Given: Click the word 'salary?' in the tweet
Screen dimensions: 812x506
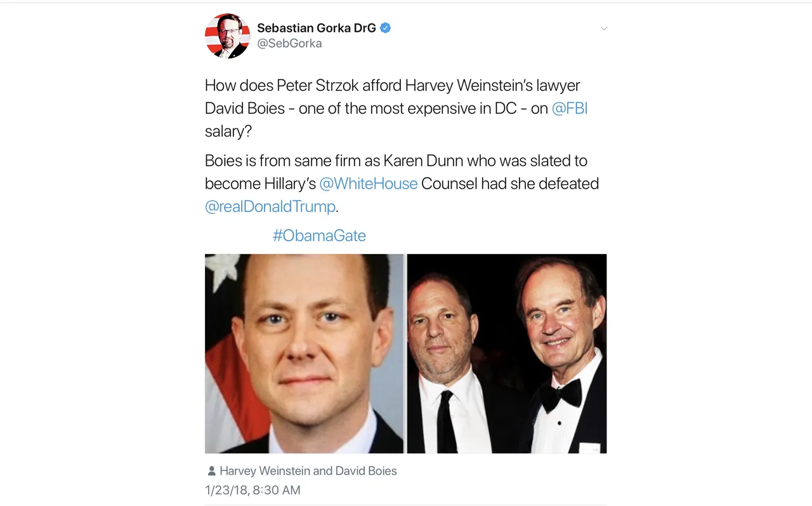Looking at the screenshot, I should [228, 131].
